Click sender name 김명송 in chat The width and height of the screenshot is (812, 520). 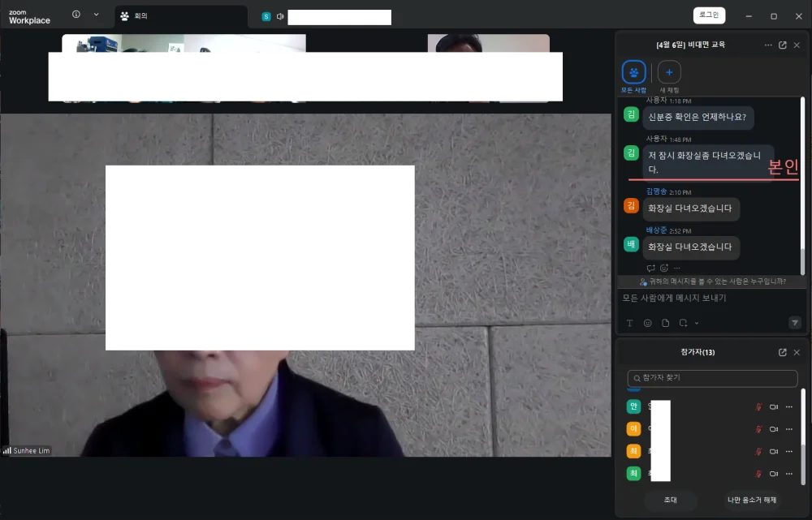[x=656, y=191]
